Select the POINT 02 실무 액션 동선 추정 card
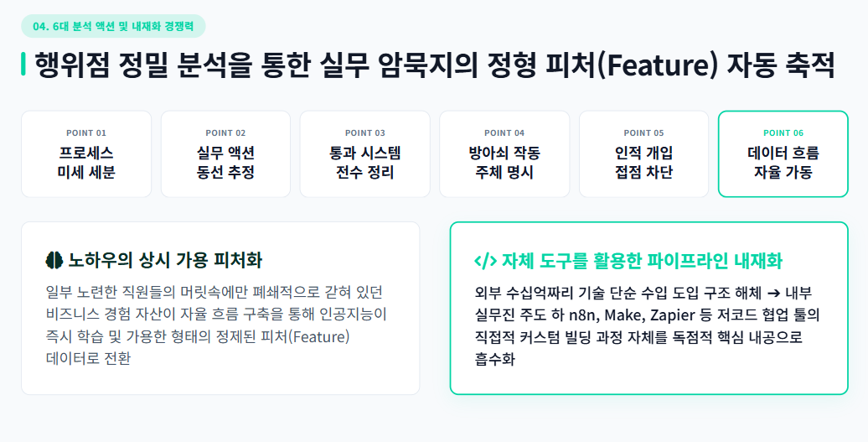Viewport: 868px width, 442px height. point(226,154)
